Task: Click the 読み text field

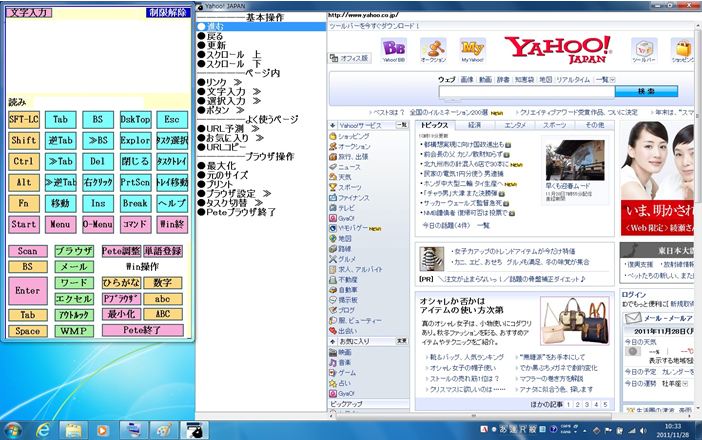Action: click(x=89, y=102)
